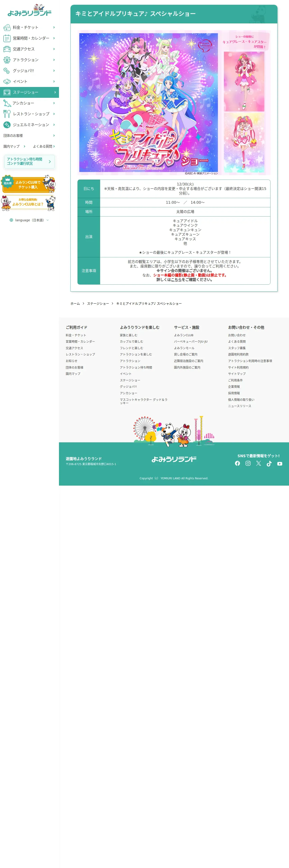
Task: Click the balloons icon beside イベント
Action: click(x=7, y=82)
